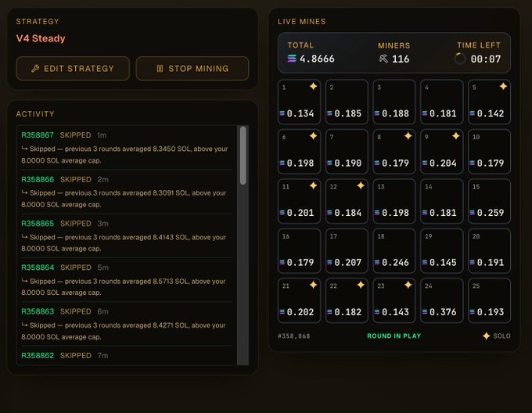Click the 8.4271 SOL skipped message
Viewport: 532px width, 413px height.
[124, 331]
